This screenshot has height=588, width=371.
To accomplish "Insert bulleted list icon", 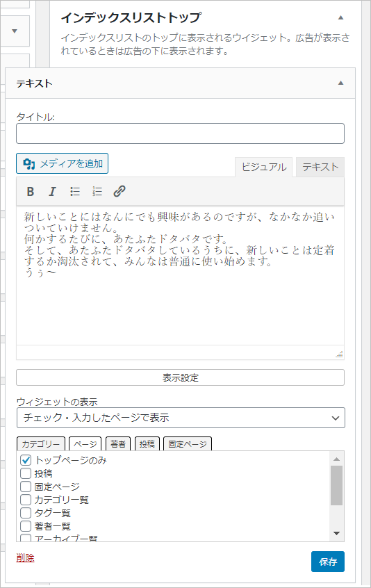I will click(75, 192).
